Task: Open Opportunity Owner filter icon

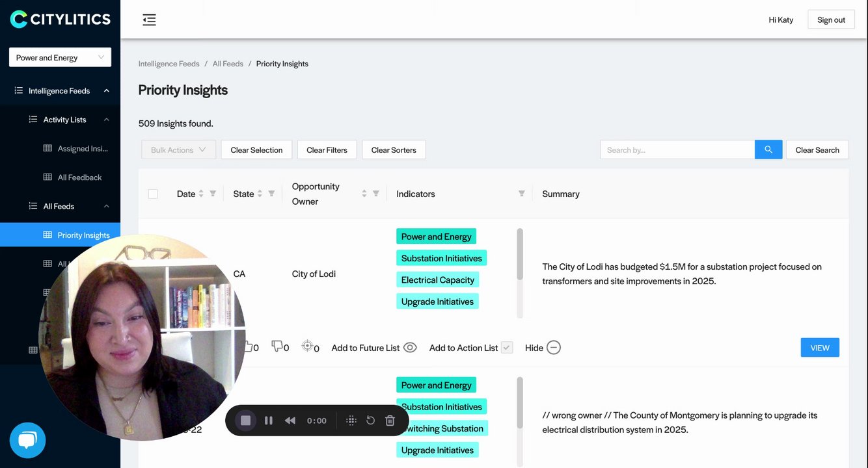Action: [376, 194]
